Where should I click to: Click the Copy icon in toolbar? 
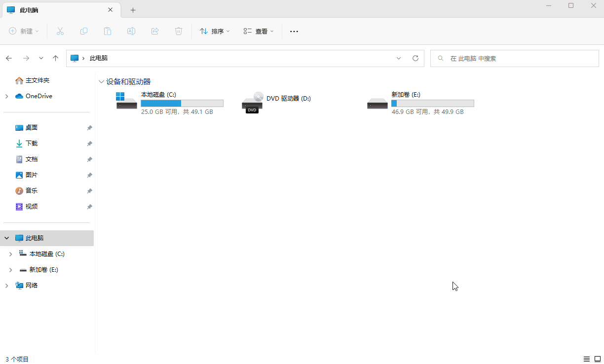[84, 31]
